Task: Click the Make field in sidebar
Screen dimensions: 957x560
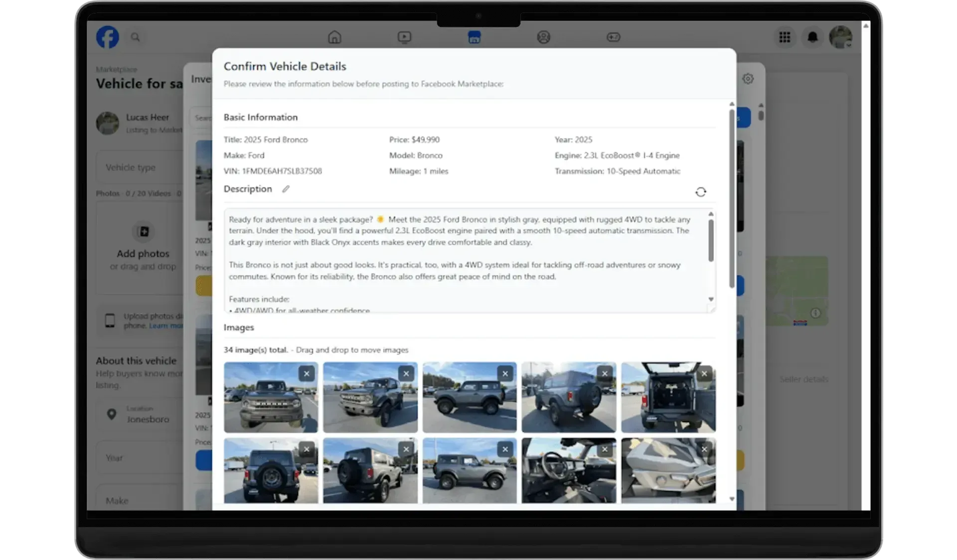Action: (140, 498)
